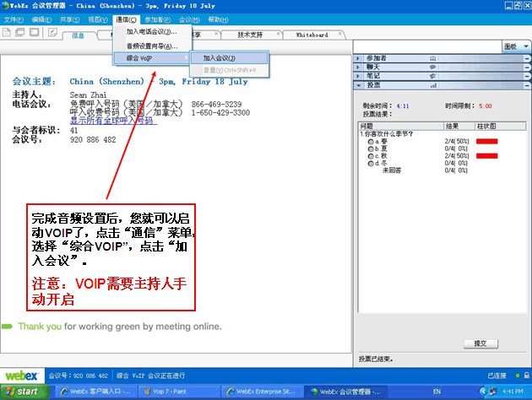Viewport: 532px width, 400px height.
Task: Minimize the 聊天 panel with minus button
Action: pos(527,68)
